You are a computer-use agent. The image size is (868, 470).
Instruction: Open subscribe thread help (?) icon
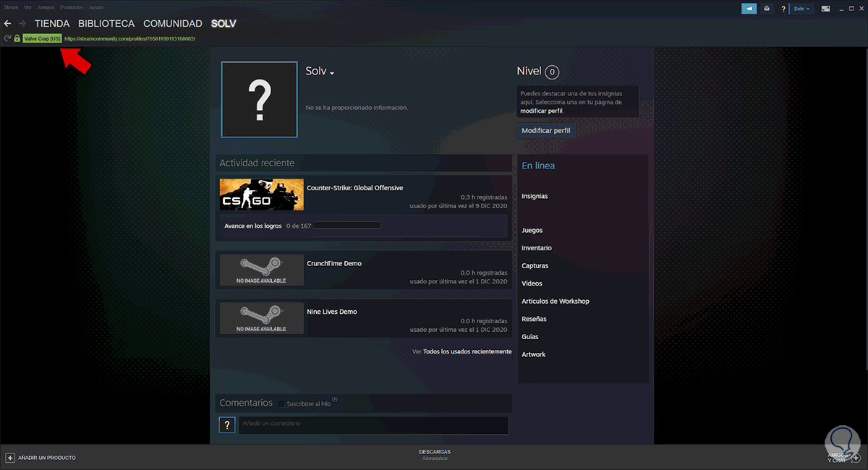(334, 400)
